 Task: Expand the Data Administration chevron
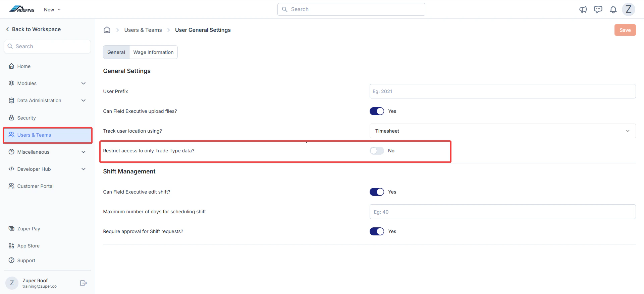(x=84, y=100)
